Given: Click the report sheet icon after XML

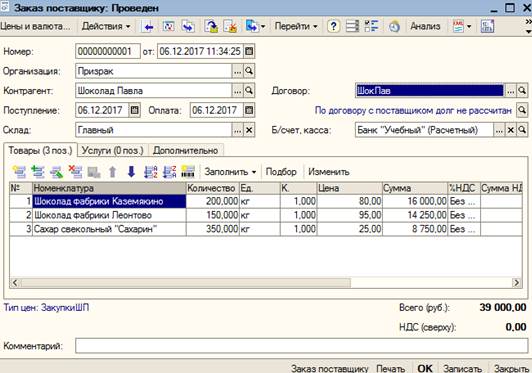Looking at the screenshot, I should 487,26.
